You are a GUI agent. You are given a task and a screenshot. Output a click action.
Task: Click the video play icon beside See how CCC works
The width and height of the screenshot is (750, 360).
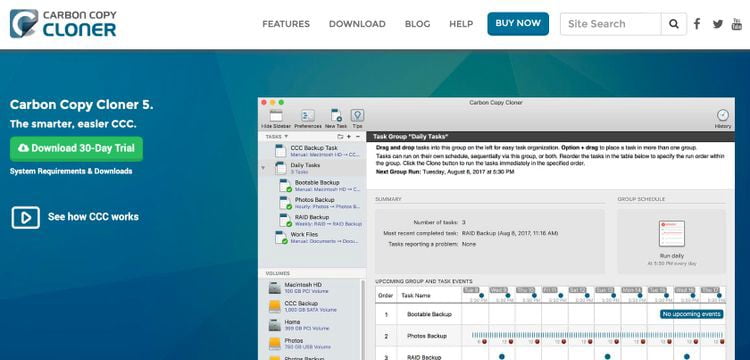click(x=25, y=218)
